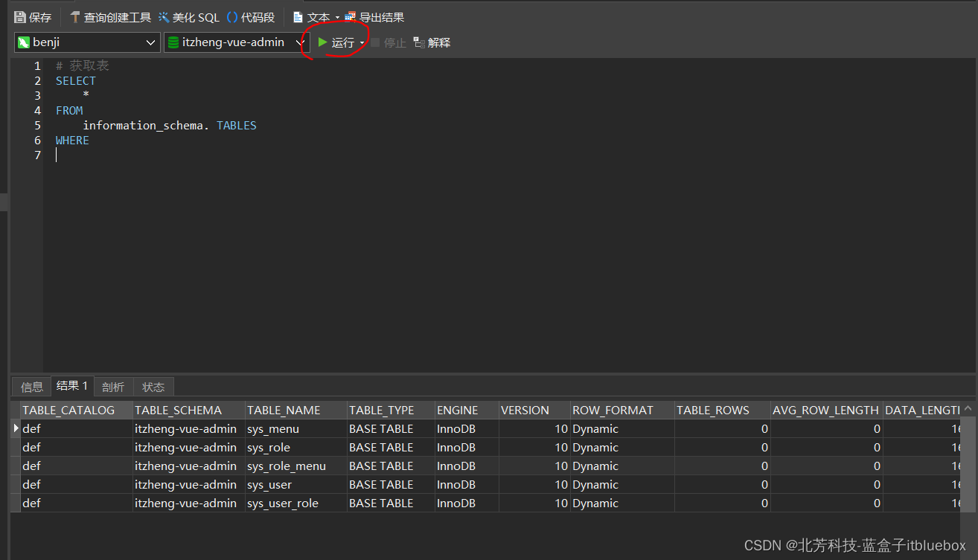978x560 pixels.
Task: Expand the Run button dropdown arrow
Action: [x=362, y=43]
